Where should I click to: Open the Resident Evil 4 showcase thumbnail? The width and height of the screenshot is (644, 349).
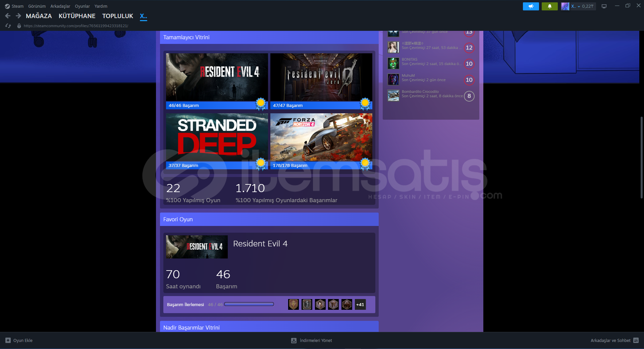(x=217, y=77)
